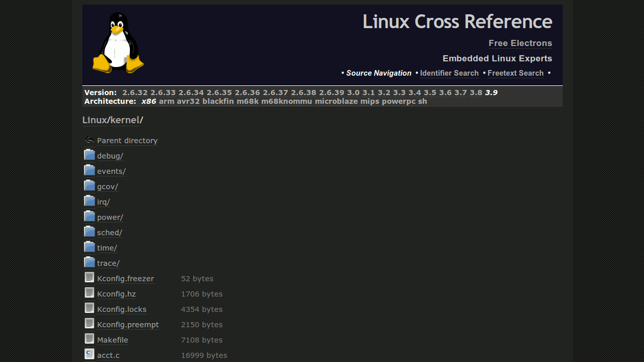Switch to Identifier Search mode
644x362 pixels.
pos(449,73)
